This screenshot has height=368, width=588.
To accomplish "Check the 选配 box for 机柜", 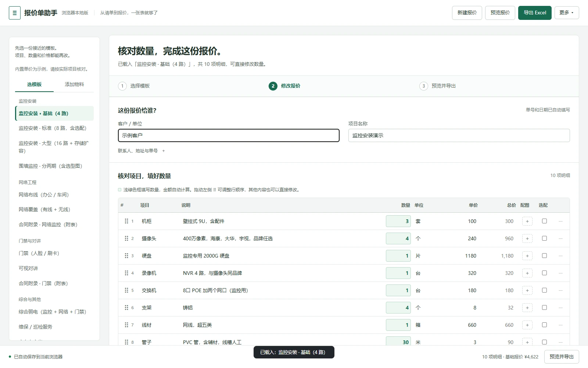I will (x=544, y=221).
